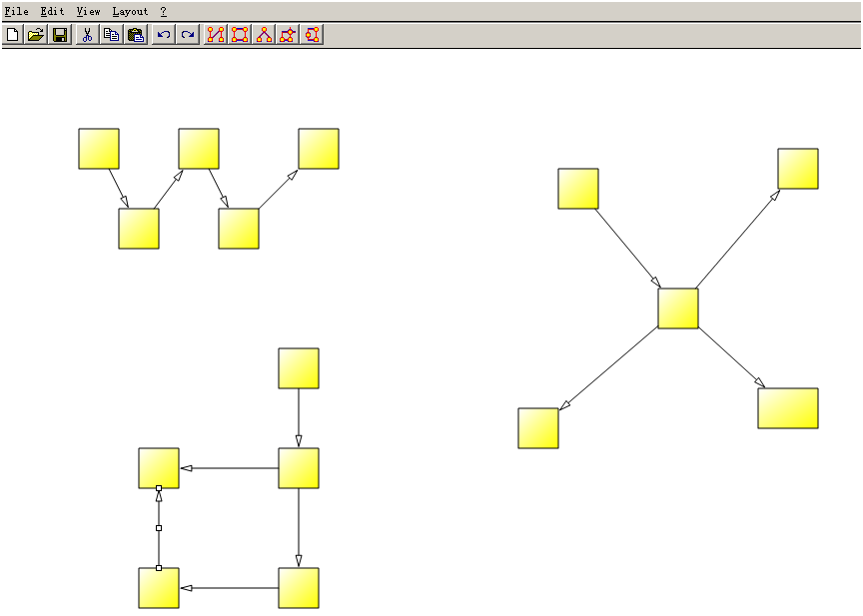Select the lower-left node of the square graph

click(x=159, y=588)
